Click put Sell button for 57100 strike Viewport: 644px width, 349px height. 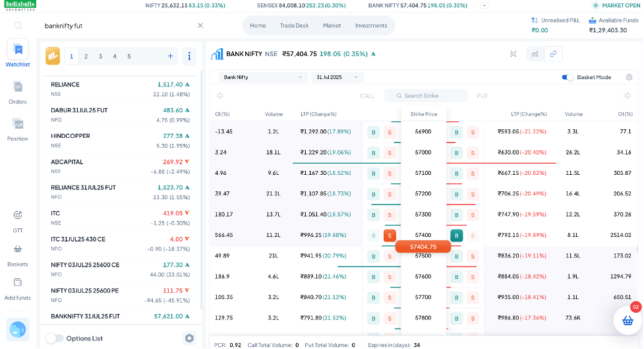pos(473,174)
